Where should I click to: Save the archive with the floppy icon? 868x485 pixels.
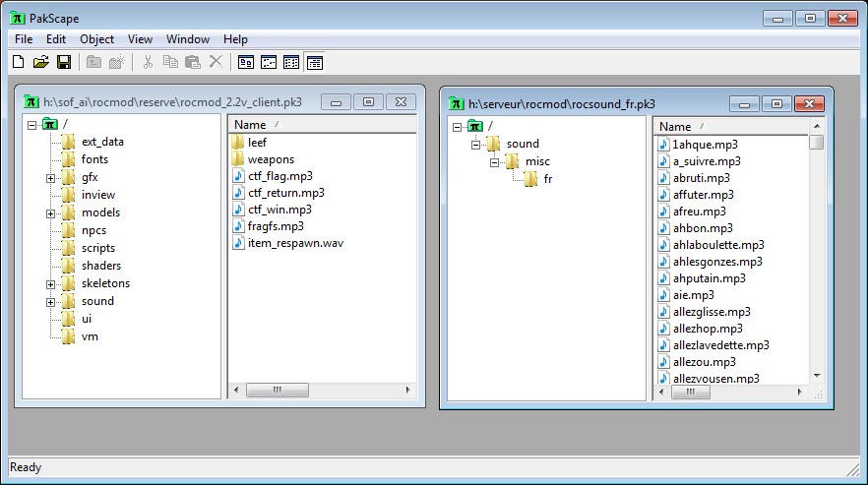[63, 62]
